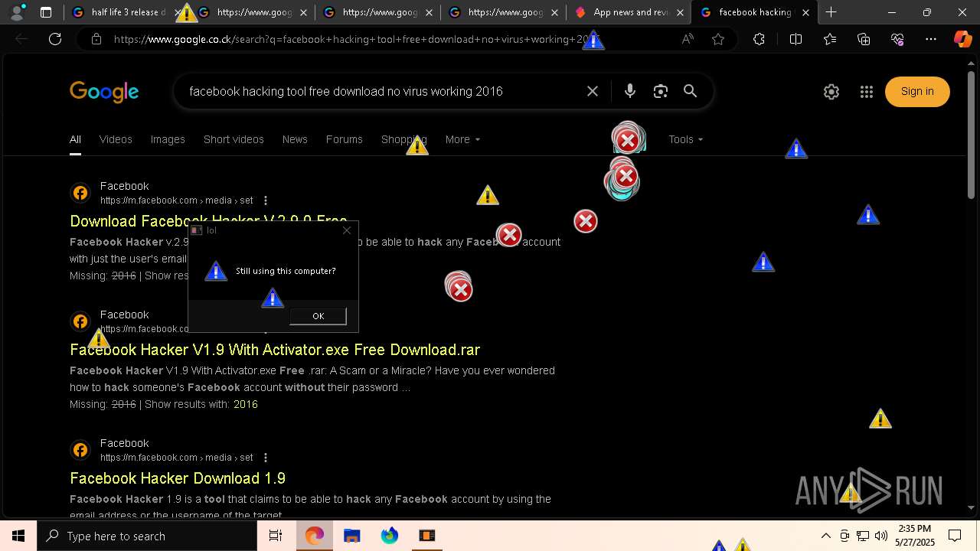The width and height of the screenshot is (980, 551).
Task: Refresh the current page
Action: pos(55,39)
